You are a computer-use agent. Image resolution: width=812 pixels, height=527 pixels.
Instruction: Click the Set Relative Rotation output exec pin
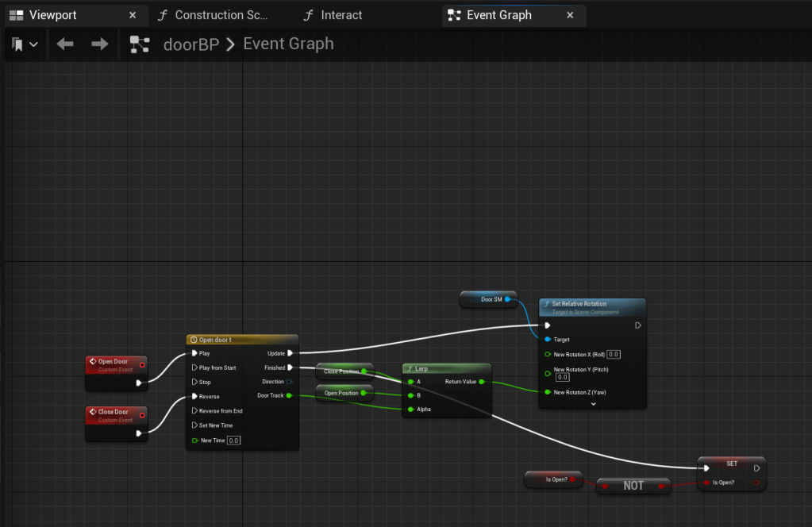tap(638, 325)
